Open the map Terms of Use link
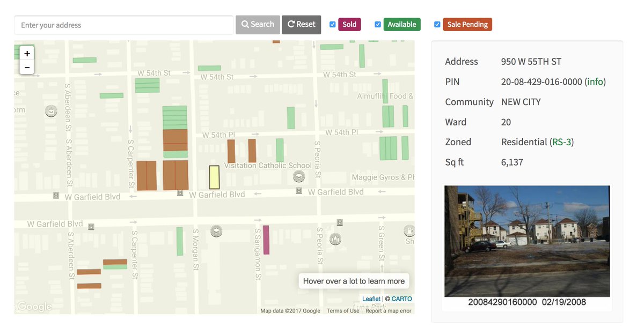The height and width of the screenshot is (335, 644). [343, 311]
